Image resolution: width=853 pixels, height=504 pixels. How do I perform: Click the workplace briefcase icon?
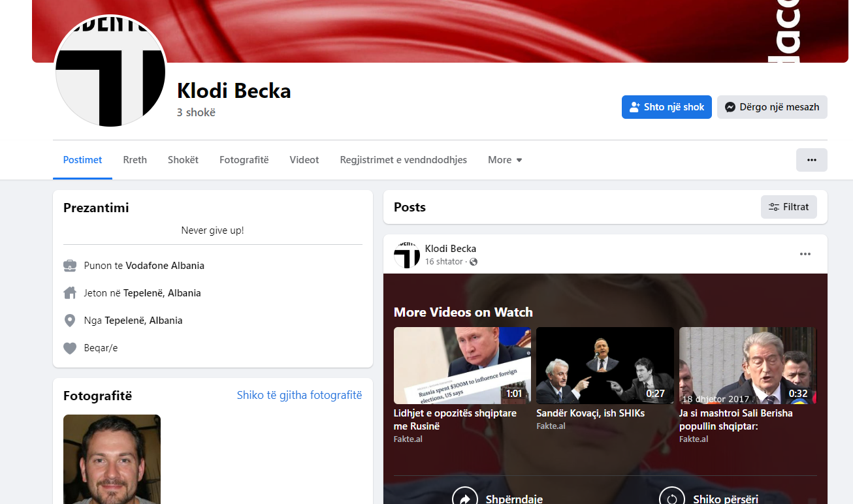[x=70, y=266]
